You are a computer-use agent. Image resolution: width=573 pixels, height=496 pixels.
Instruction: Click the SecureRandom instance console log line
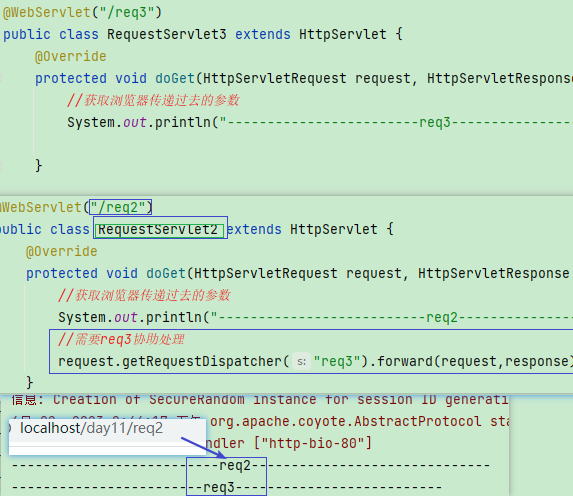coord(259,400)
